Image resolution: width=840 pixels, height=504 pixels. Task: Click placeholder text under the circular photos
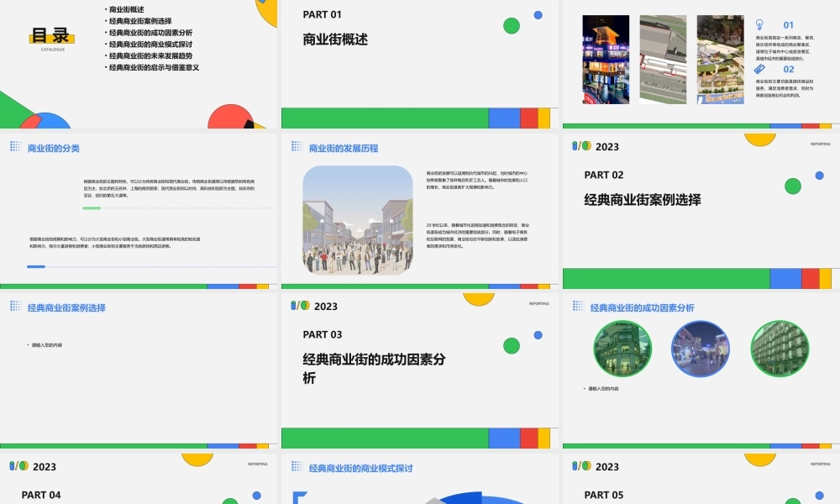(x=603, y=388)
